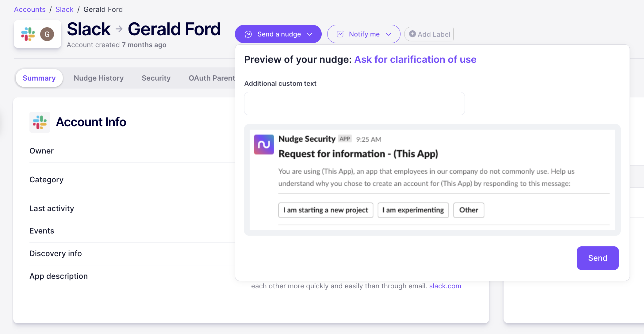Expand the Notify me dropdown chevron
Image resolution: width=644 pixels, height=334 pixels.
click(389, 34)
